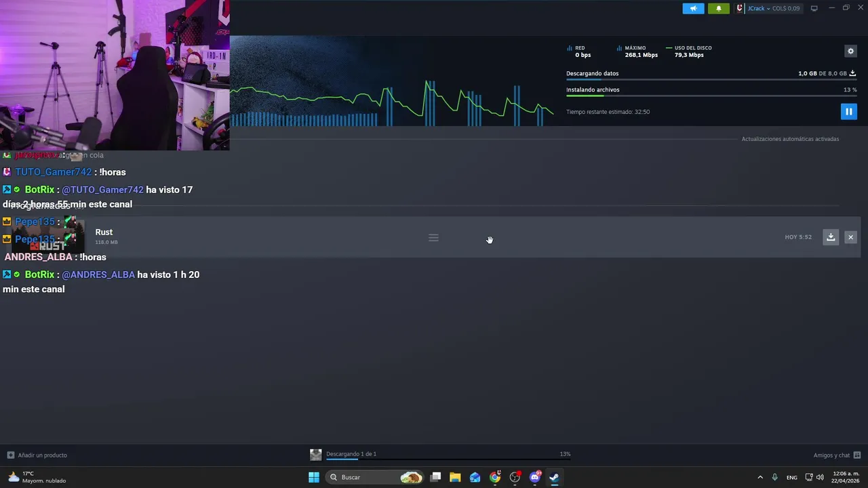Viewport: 868px width, 488px height.
Task: Open the network tray icon
Action: [x=809, y=477]
